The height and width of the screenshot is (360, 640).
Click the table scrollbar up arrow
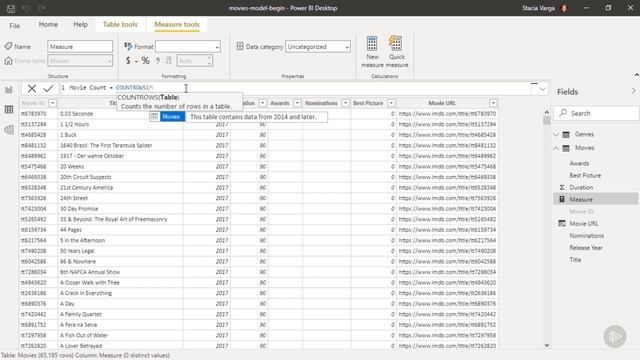547,112
